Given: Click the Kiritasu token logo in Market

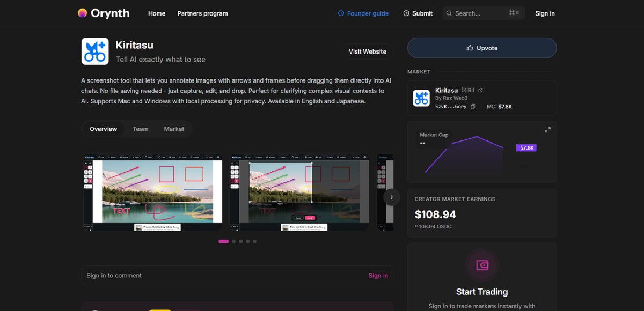Looking at the screenshot, I should click(421, 98).
